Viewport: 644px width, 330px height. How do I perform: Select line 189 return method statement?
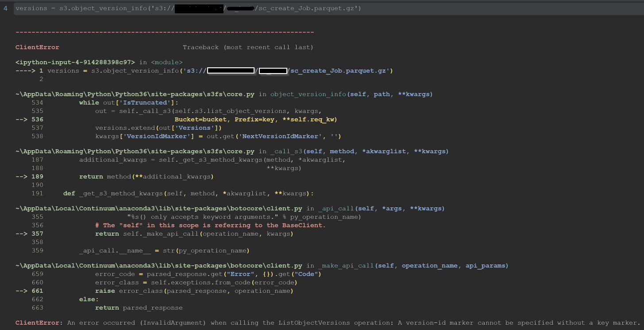146,176
